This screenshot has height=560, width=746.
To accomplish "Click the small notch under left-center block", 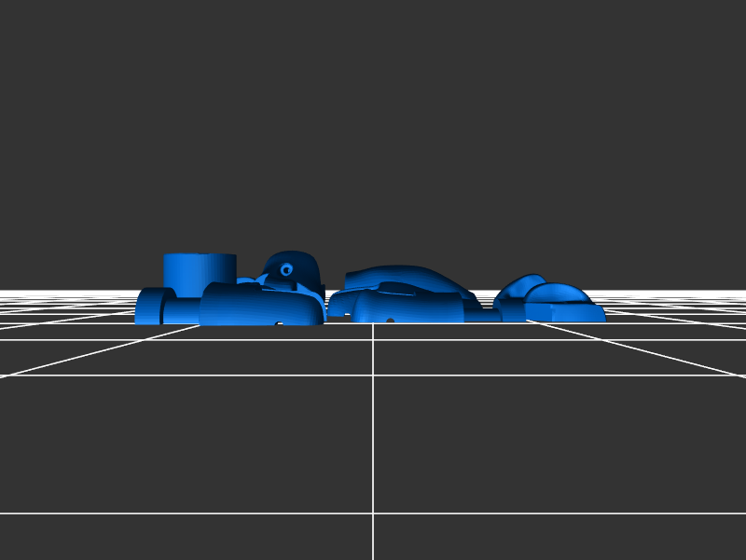I will tap(279, 323).
